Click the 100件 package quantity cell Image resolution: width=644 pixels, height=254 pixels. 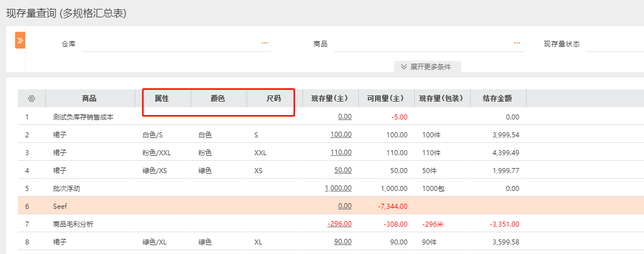tap(442, 135)
